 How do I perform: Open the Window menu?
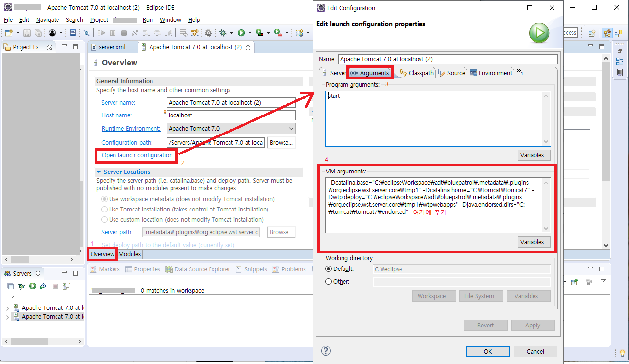pyautogui.click(x=170, y=20)
